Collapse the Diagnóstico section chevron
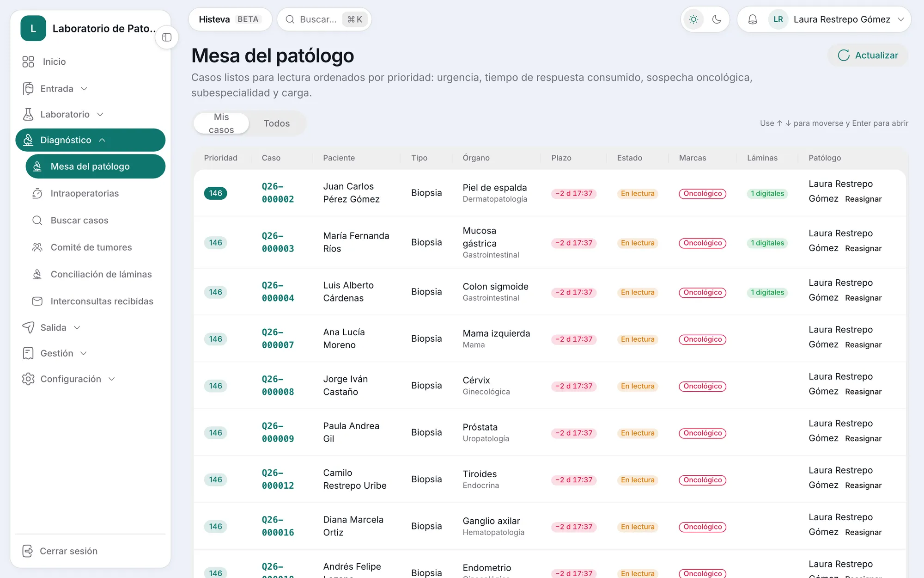 pyautogui.click(x=102, y=140)
